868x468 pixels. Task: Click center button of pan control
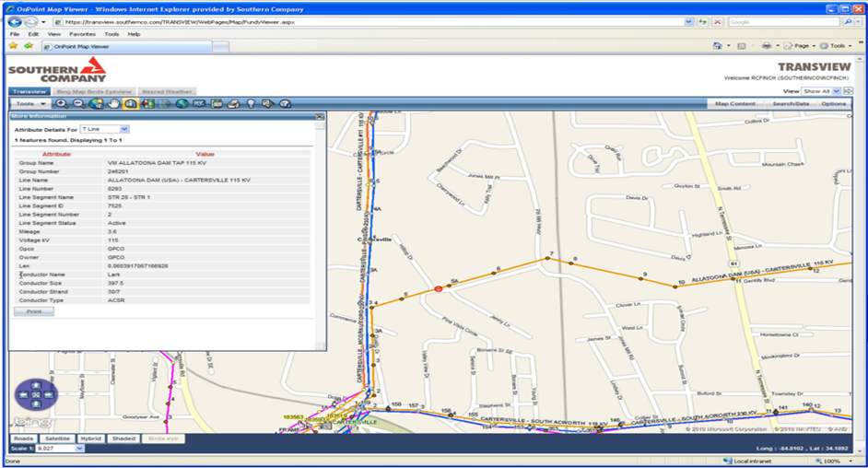click(x=36, y=394)
